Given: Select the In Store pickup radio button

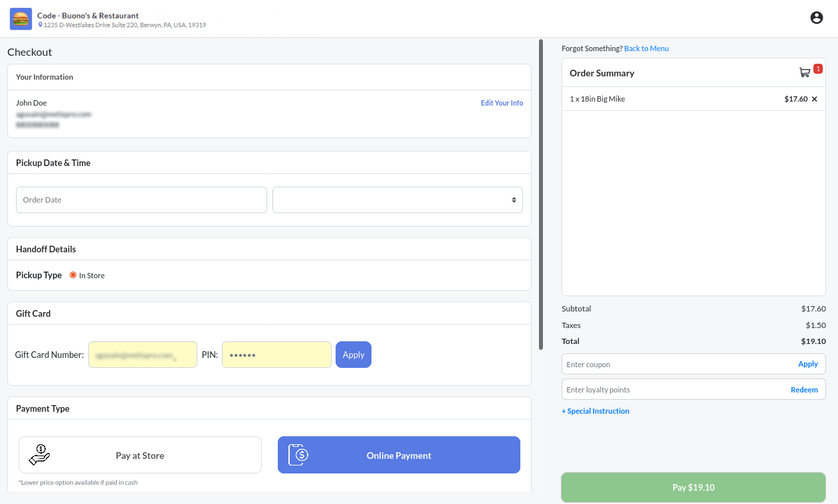Looking at the screenshot, I should click(x=73, y=275).
